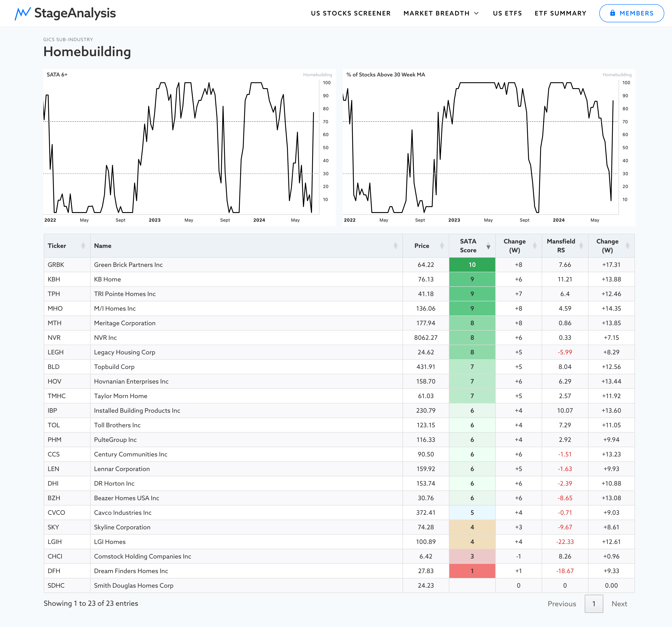The width and height of the screenshot is (672, 627).
Task: Click Taylor Morn Home name
Action: click(x=121, y=396)
